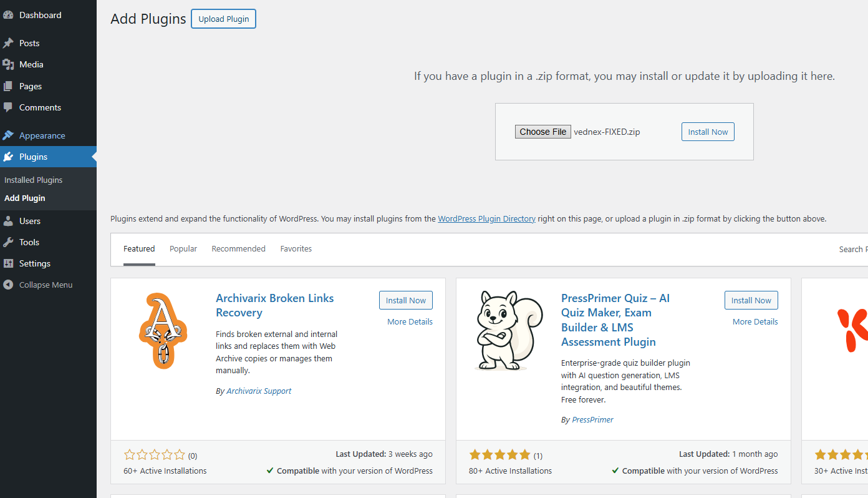Open the Archivarix Support author link

point(259,391)
